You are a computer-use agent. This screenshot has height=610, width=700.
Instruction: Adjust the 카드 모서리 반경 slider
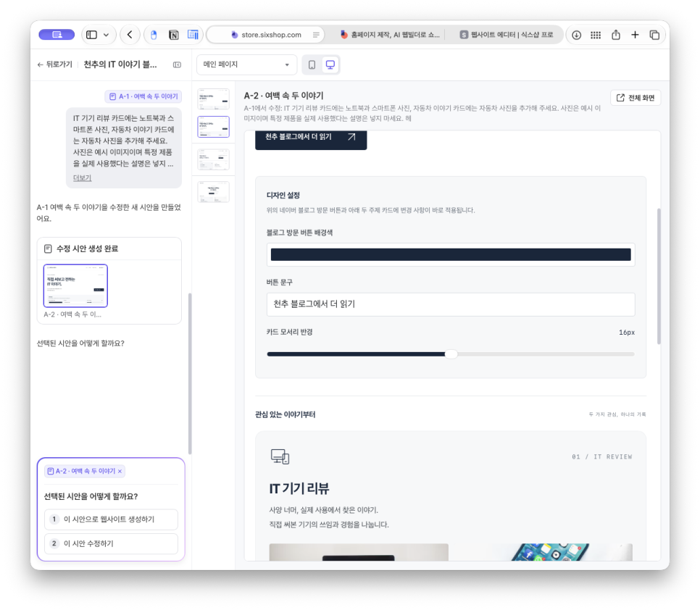tap(451, 354)
